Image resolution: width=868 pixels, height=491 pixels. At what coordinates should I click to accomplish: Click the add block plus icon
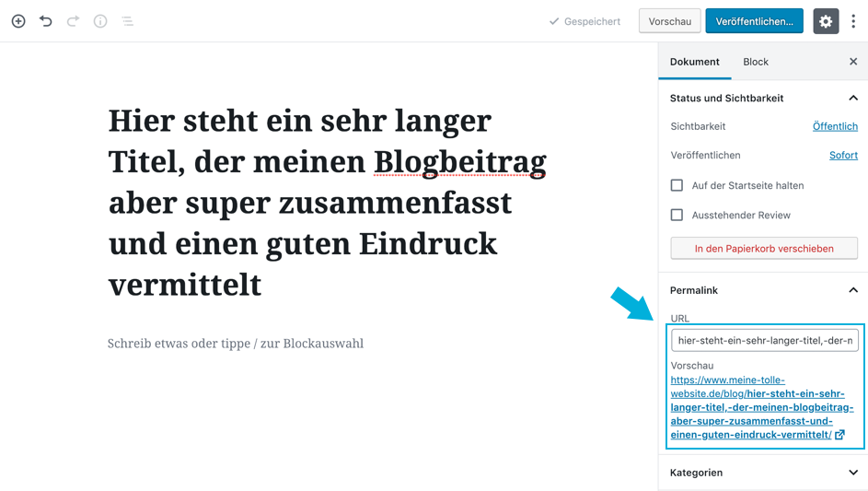pos(18,21)
